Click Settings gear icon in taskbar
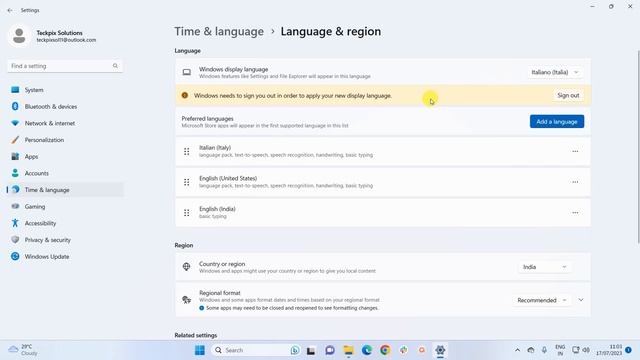This screenshot has height=360, width=640. coord(440,350)
